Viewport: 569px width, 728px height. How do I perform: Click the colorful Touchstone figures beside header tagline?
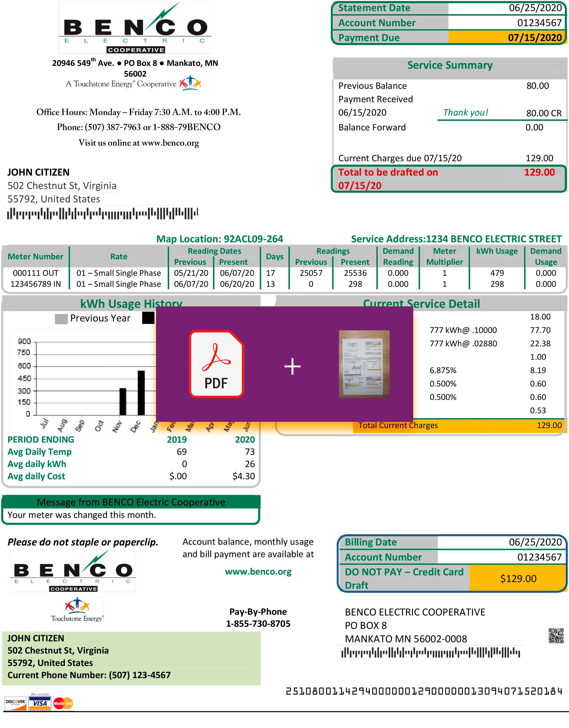click(x=190, y=83)
